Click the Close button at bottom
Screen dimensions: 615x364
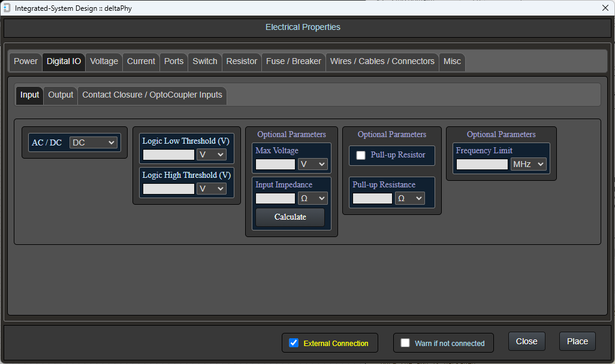pos(526,341)
